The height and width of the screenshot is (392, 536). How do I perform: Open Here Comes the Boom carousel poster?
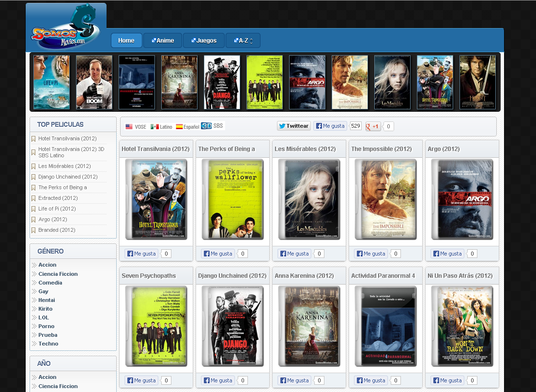[94, 82]
